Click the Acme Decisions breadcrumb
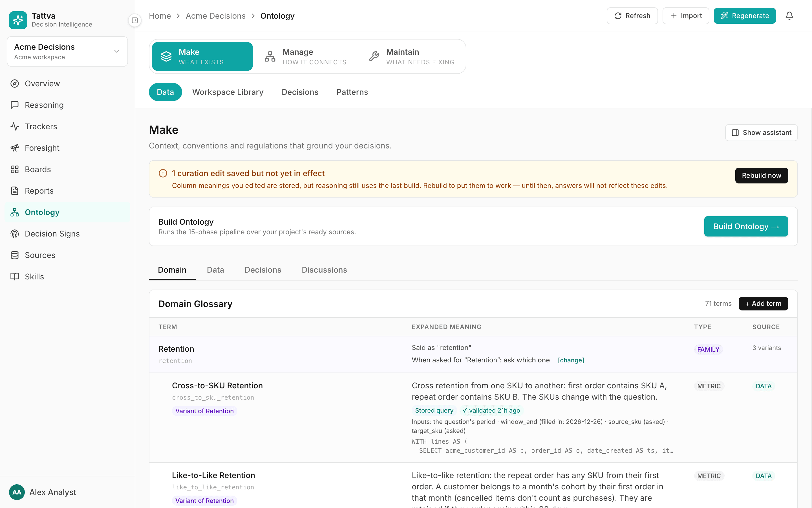Viewport: 812px width, 508px height. coord(215,16)
